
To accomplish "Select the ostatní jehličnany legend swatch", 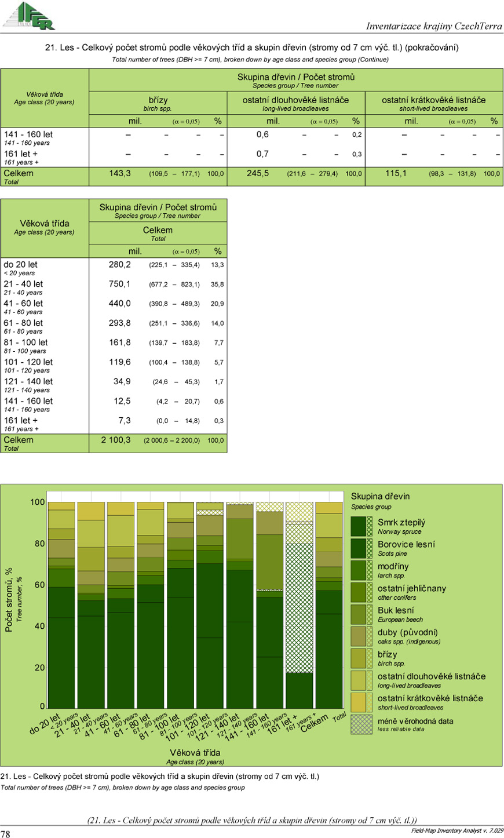I will click(x=361, y=592).
